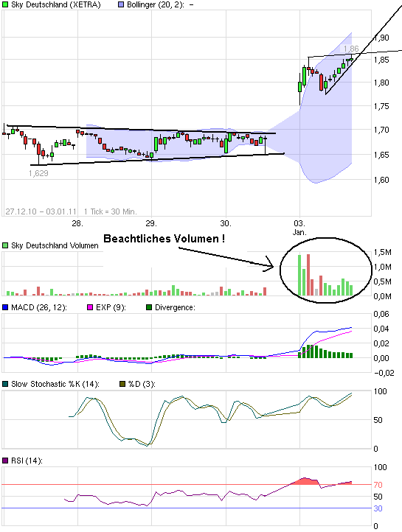Click the 30. date axis label
This screenshot has width=402, height=532.
coord(226,223)
